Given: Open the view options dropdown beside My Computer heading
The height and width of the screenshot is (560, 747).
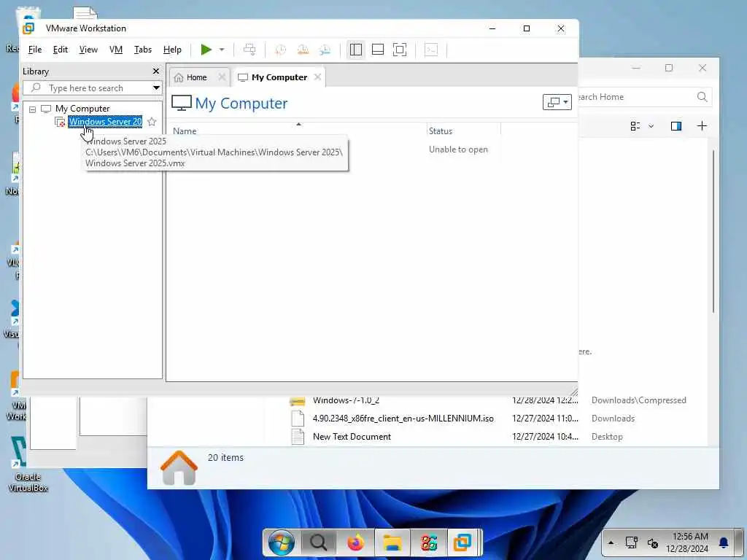Looking at the screenshot, I should (x=557, y=102).
